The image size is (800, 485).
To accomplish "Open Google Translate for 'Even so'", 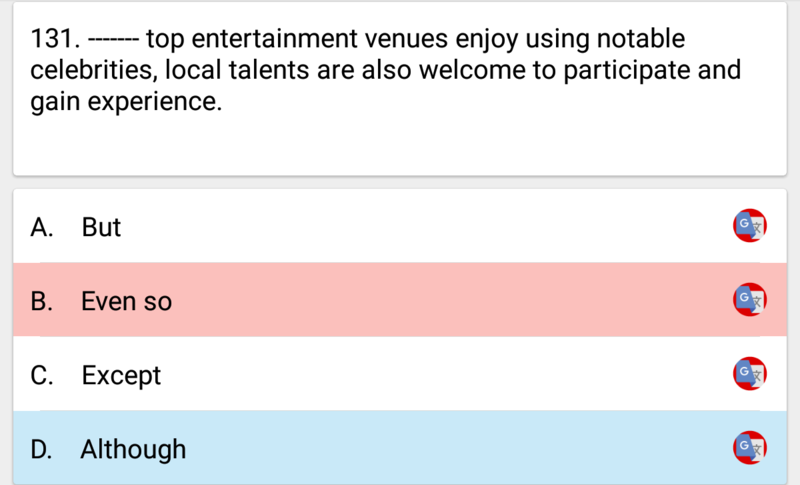I will (x=750, y=299).
